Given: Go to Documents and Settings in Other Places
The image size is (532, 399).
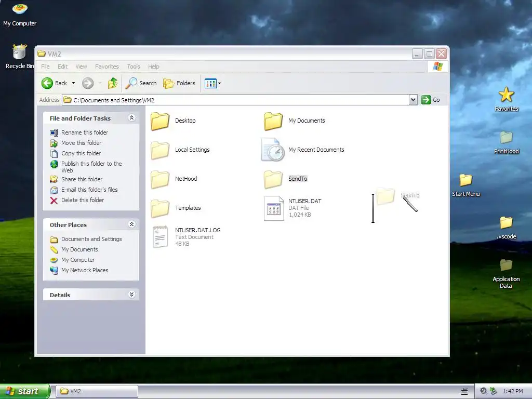Looking at the screenshot, I should pyautogui.click(x=91, y=239).
